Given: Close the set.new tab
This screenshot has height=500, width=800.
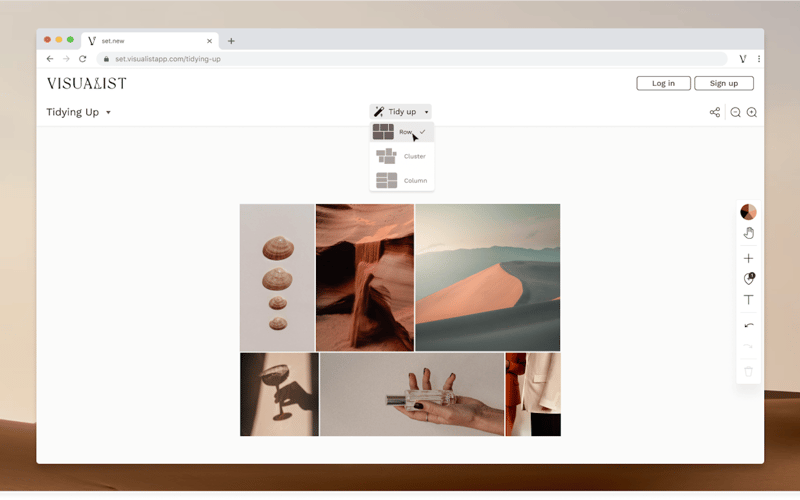Looking at the screenshot, I should 209,41.
